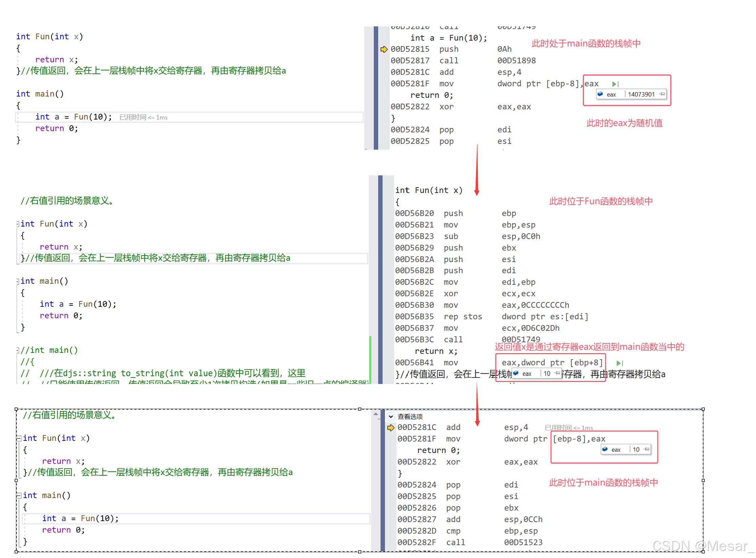This screenshot has height=558, width=756.
Task: Click the top-center selection resize handle
Action: [x=360, y=409]
